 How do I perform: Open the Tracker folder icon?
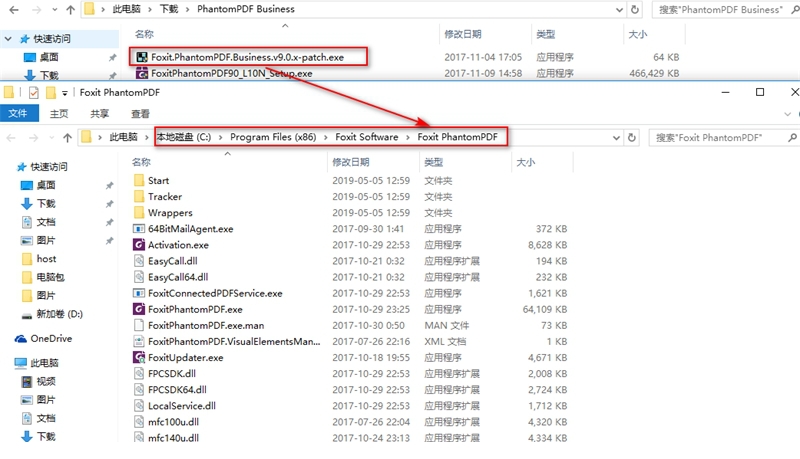[x=139, y=196]
